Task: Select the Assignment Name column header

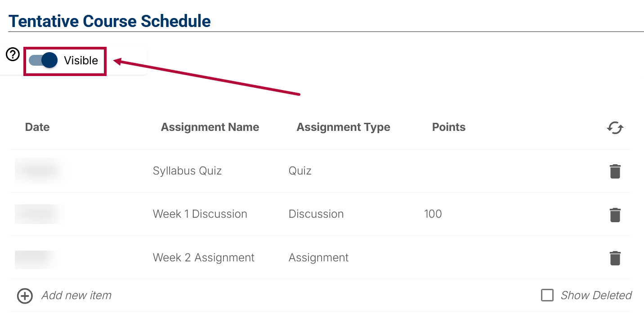Action: [x=210, y=127]
